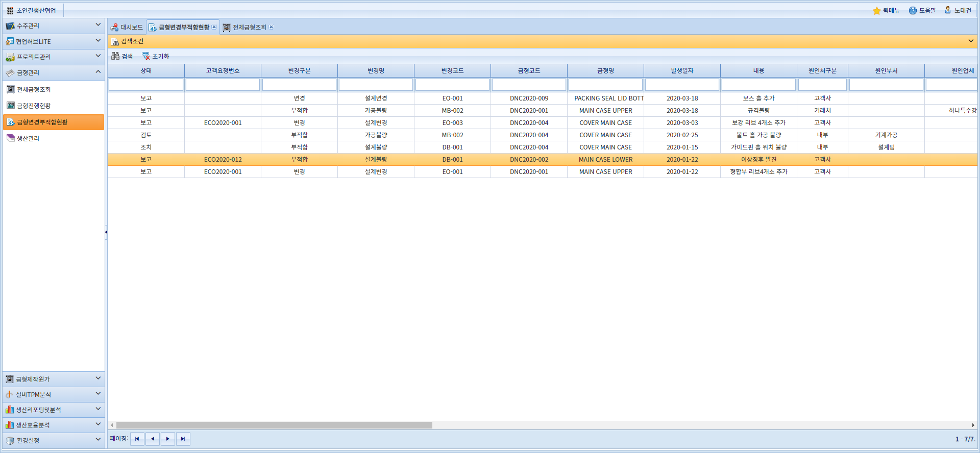Click the 생산효율분석 chart icon

pos(10,425)
